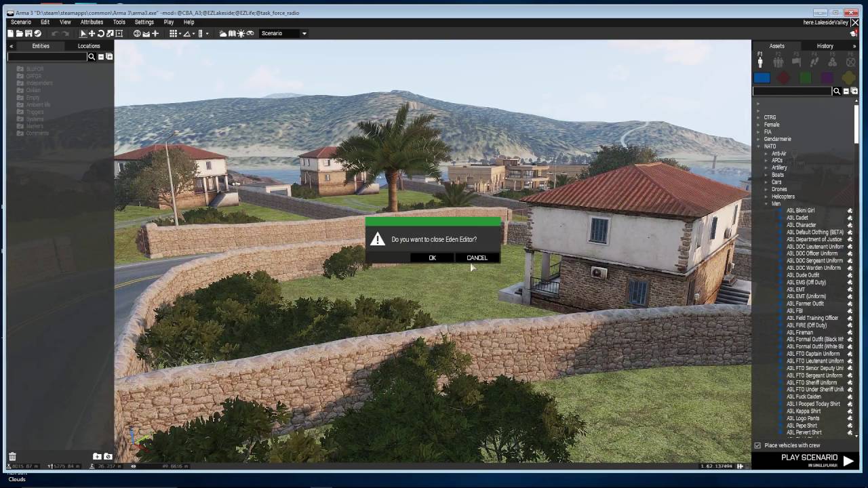This screenshot has height=488, width=868.
Task: Select Triggers mode F3 flag icon
Action: click(796, 62)
